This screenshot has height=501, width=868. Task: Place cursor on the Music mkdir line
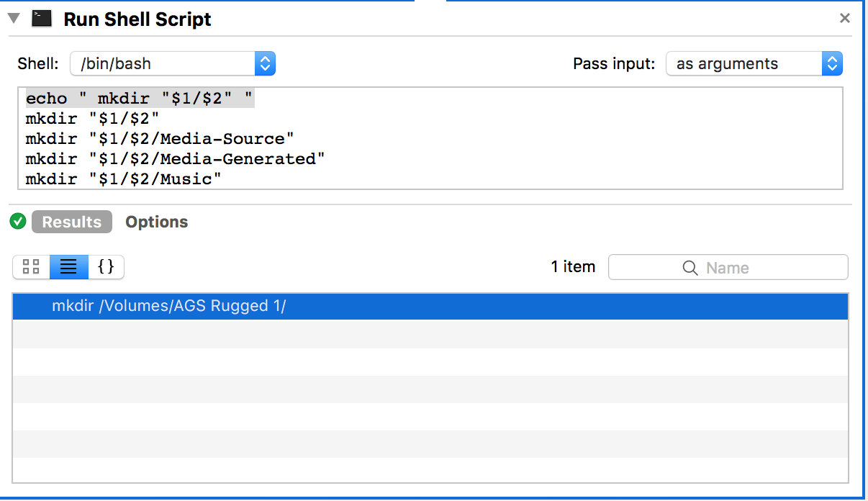[x=123, y=179]
